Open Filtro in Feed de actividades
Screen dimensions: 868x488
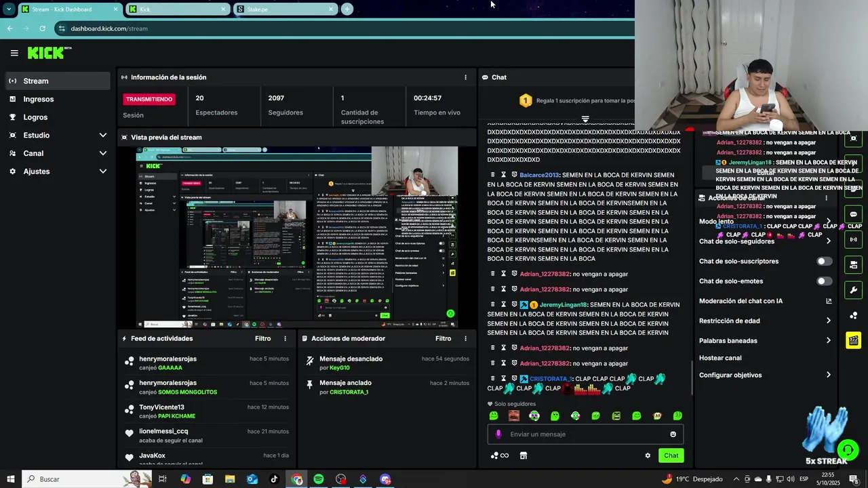262,338
